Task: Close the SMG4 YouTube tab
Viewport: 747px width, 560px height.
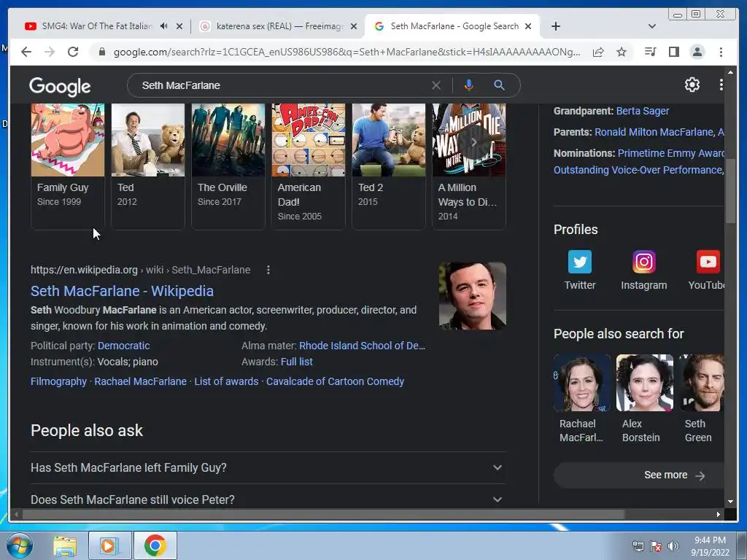Action: [179, 26]
